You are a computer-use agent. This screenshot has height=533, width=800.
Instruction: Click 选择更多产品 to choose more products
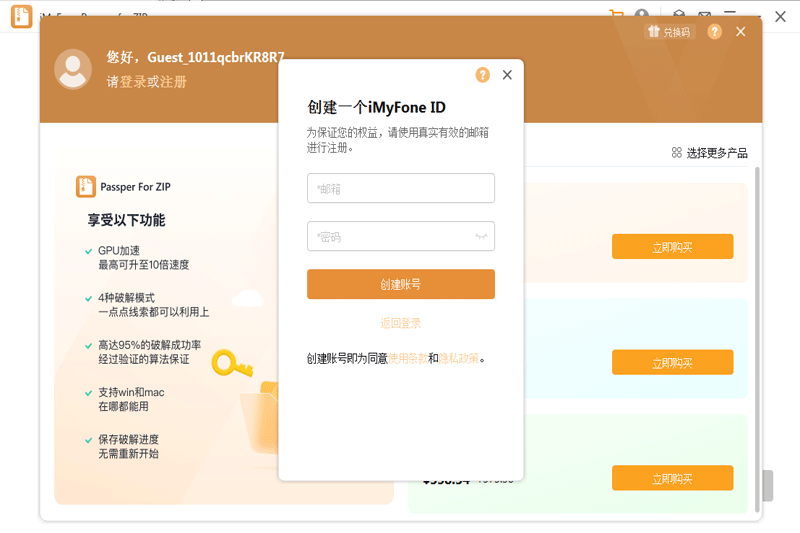(x=709, y=153)
